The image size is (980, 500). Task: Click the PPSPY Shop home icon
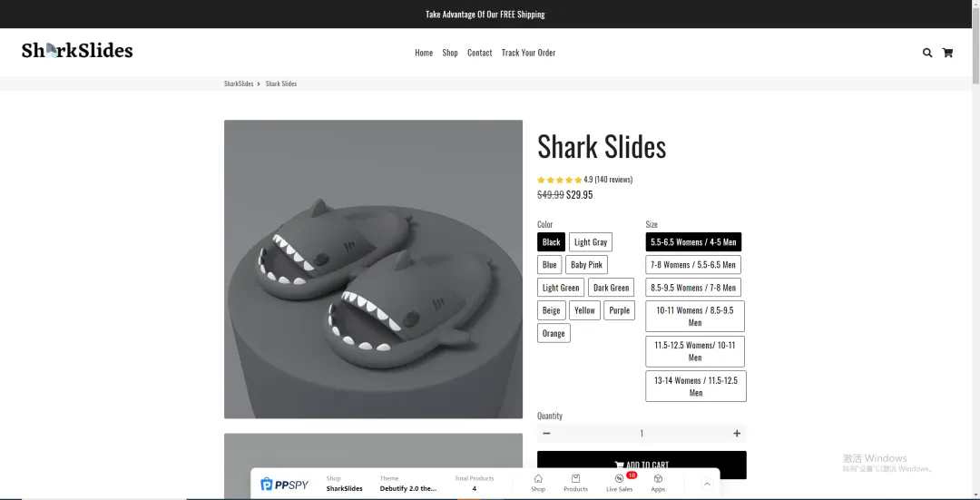click(538, 479)
